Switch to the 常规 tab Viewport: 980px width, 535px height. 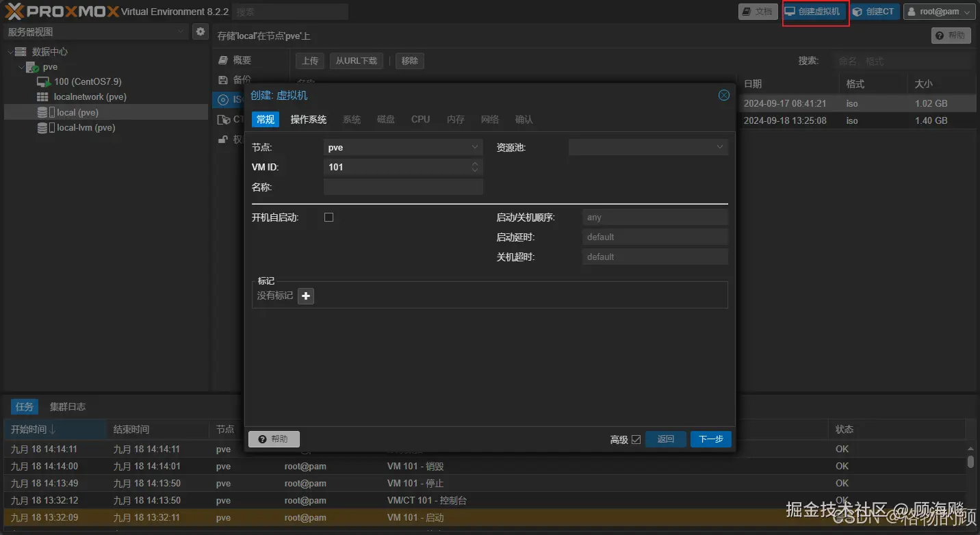266,119
